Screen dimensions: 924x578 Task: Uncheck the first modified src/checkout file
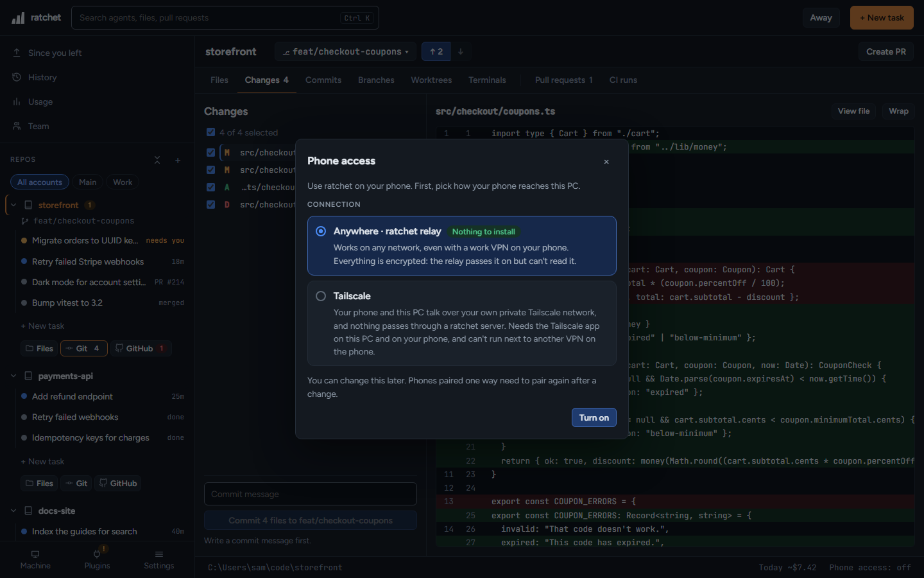pyautogui.click(x=210, y=153)
